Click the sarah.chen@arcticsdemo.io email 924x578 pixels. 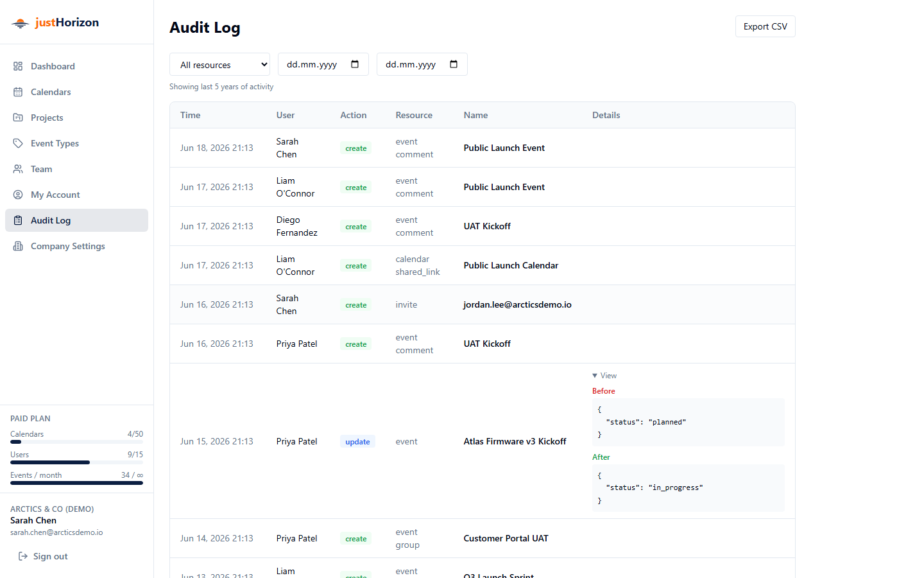[x=56, y=532]
